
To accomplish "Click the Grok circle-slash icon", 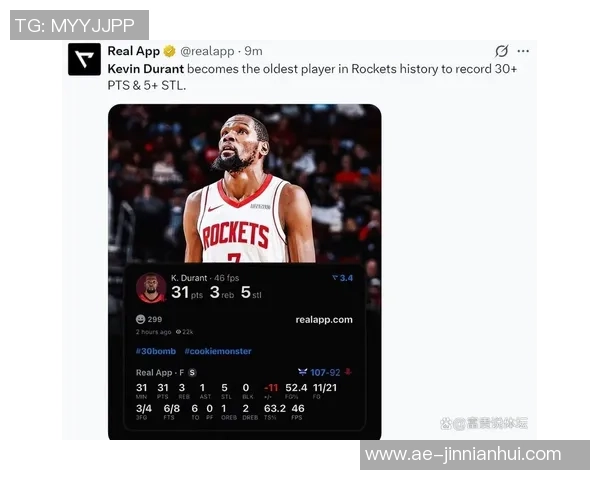I will (x=501, y=51).
